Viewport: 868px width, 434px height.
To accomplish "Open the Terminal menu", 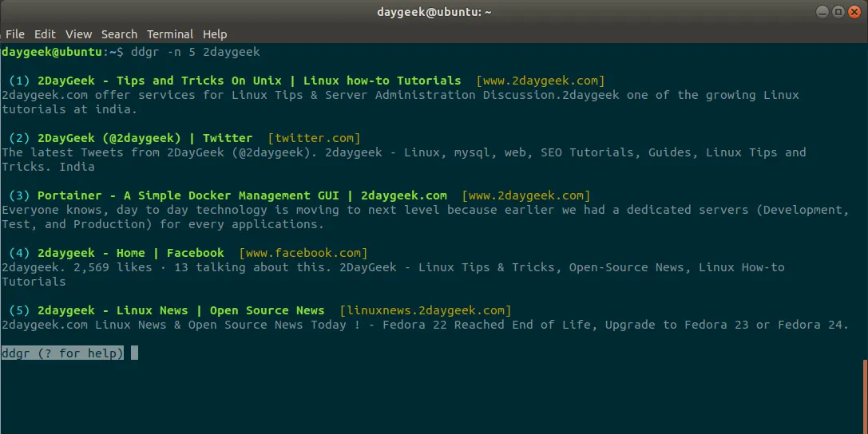I will (170, 34).
